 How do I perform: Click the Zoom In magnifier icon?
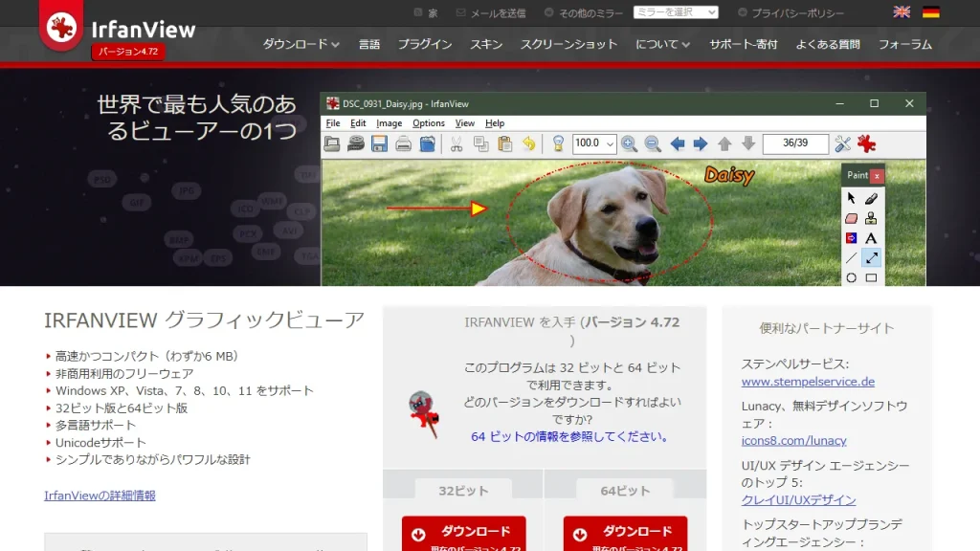[630, 143]
